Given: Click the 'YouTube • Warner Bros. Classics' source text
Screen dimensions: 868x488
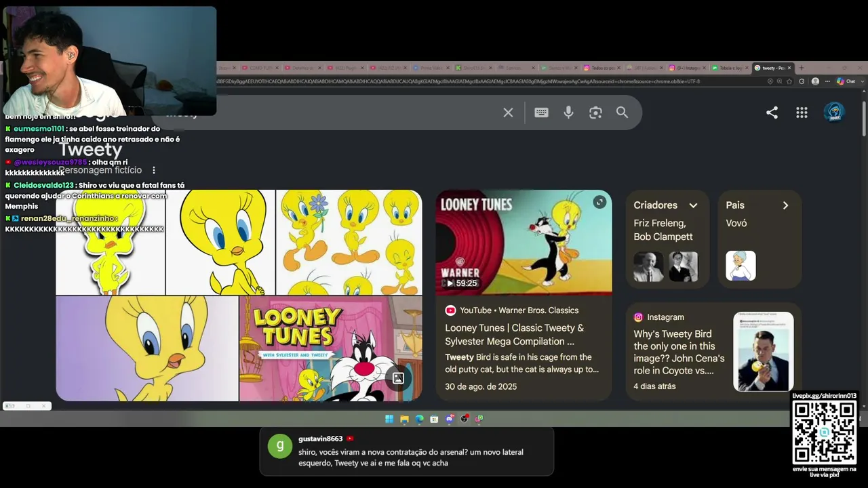Looking at the screenshot, I should (519, 310).
